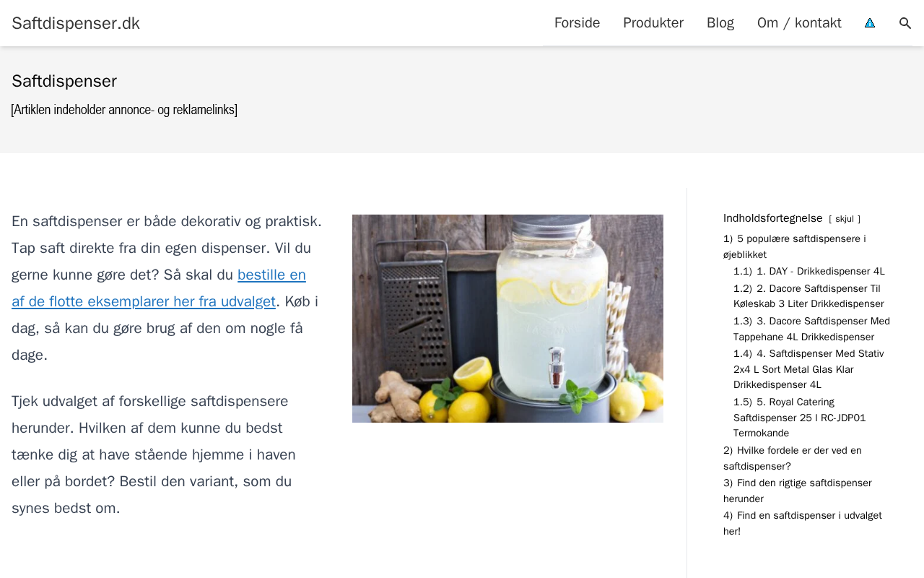
Task: Jump to 'DAY - Drikkedispenser 4L' section
Action: pyautogui.click(x=809, y=272)
